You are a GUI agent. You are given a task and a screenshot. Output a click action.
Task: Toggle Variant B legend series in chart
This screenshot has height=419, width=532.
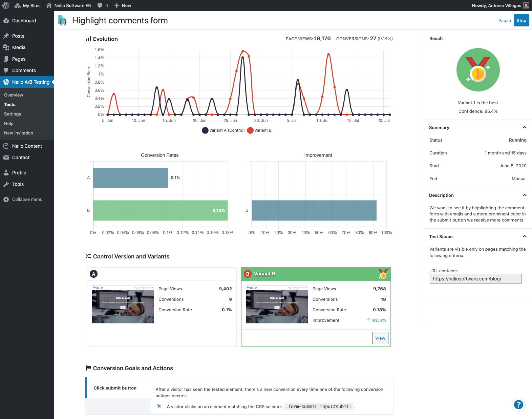coord(259,130)
